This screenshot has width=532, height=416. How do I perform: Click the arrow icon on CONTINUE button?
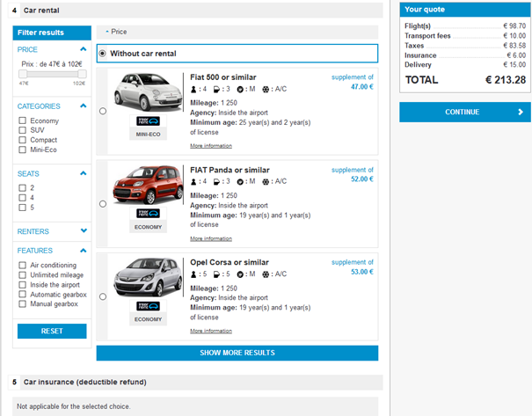520,113
